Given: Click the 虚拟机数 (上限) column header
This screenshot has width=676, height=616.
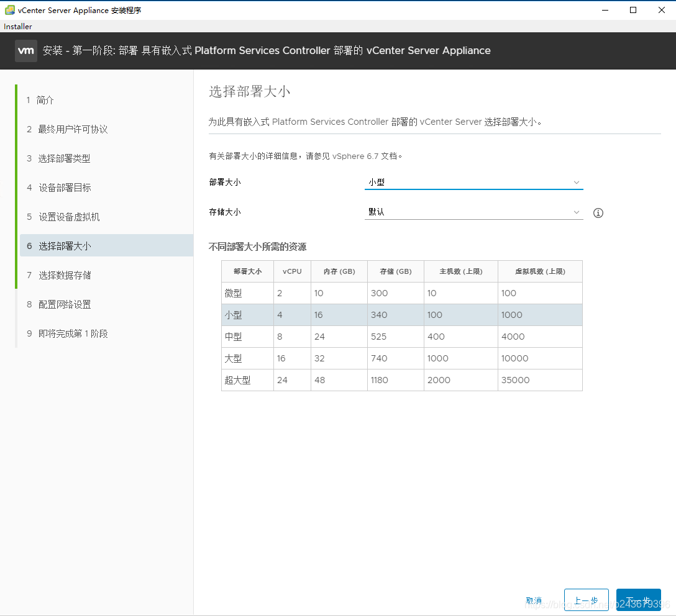Looking at the screenshot, I should pos(540,271).
